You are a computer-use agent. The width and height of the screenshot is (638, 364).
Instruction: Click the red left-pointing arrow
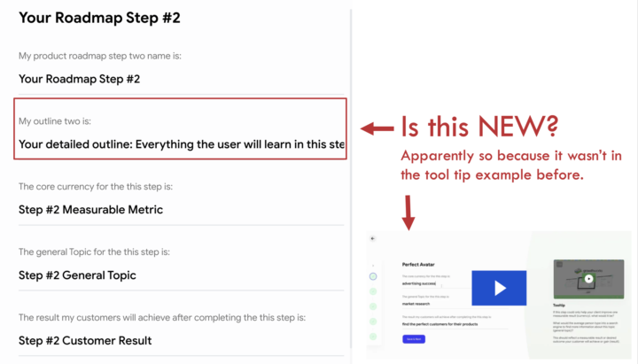point(377,129)
